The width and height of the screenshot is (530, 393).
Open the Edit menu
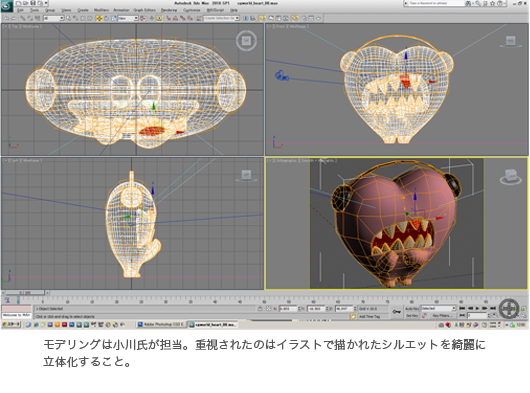click(x=20, y=10)
